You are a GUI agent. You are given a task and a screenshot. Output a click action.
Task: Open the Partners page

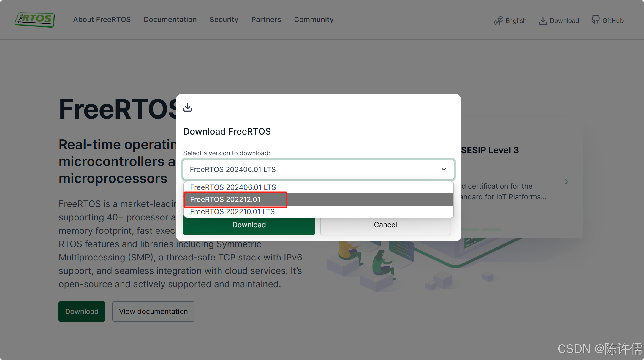(266, 19)
